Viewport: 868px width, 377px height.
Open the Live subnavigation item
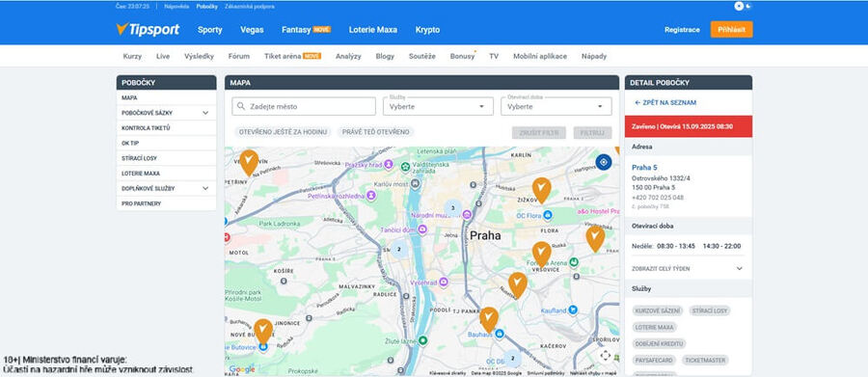[x=163, y=56]
